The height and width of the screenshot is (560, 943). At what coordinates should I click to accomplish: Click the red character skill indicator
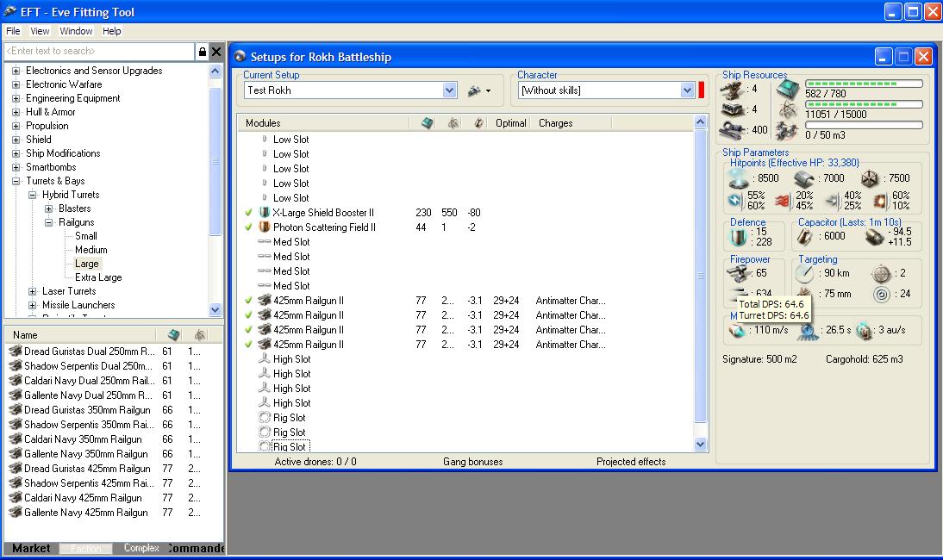coord(702,90)
